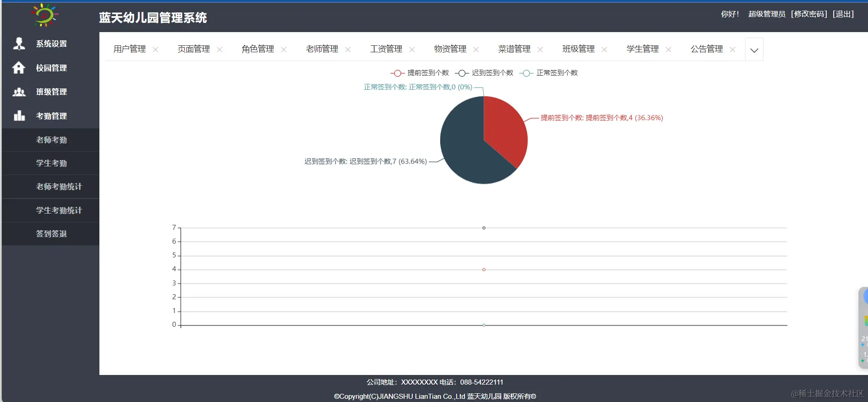
Task: Toggle 迟到签到个数 legend series
Action: pyautogui.click(x=484, y=73)
